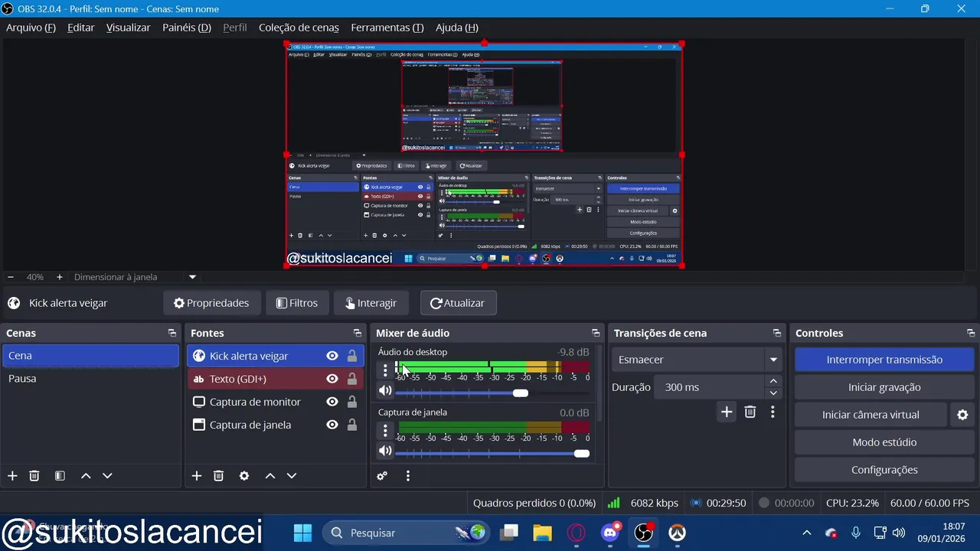The height and width of the screenshot is (551, 980).
Task: Open Arquivo menu
Action: coord(31,28)
